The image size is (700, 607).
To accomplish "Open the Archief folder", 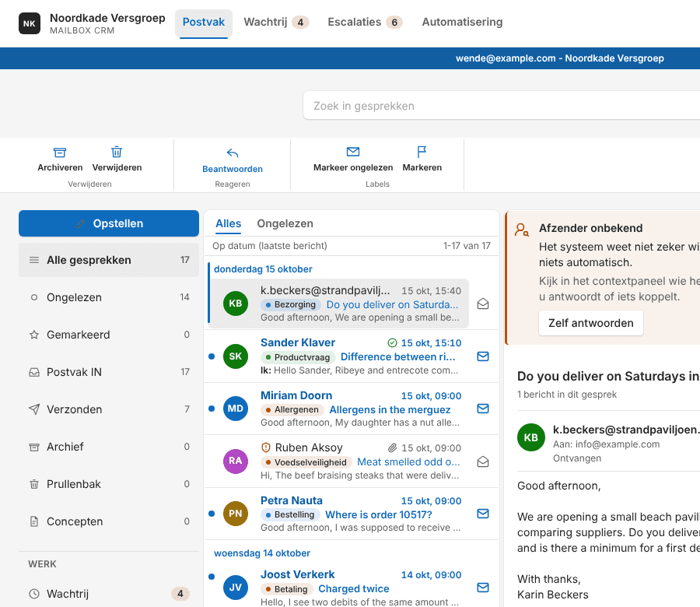I will point(109,447).
